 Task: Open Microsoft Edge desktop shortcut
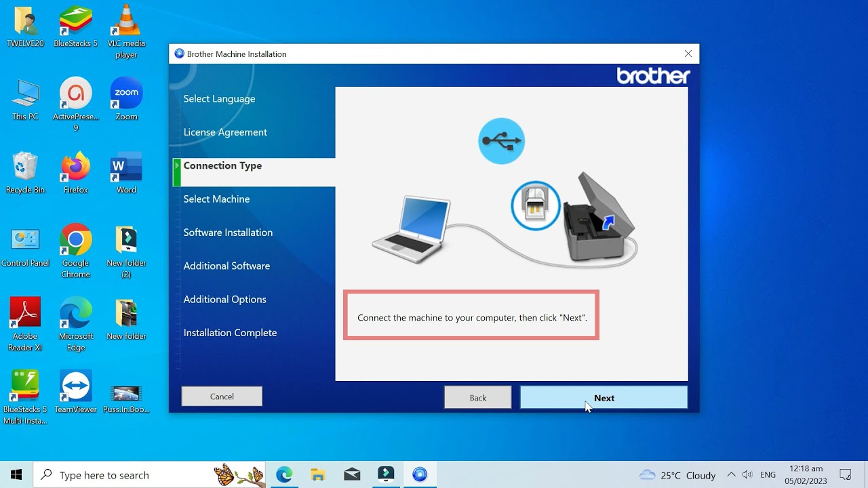[75, 325]
